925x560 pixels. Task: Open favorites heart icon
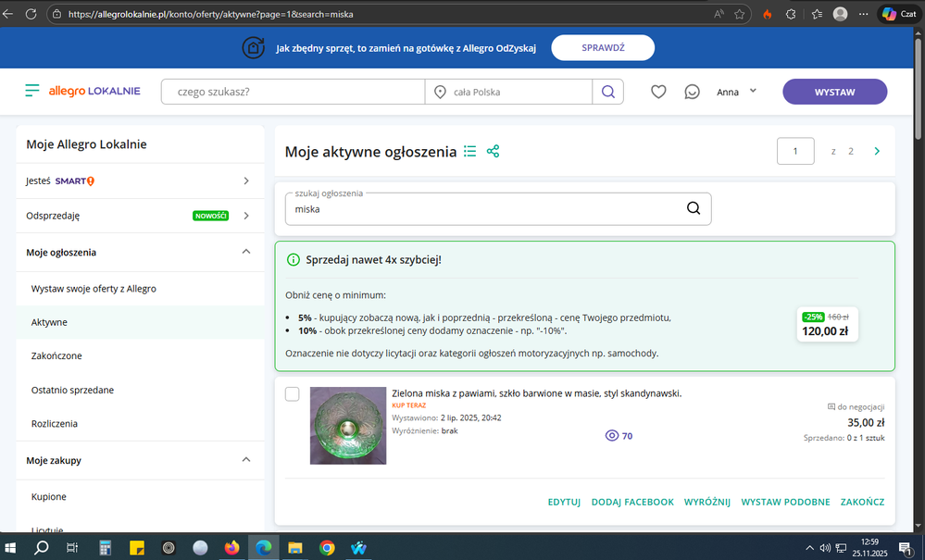(x=658, y=92)
